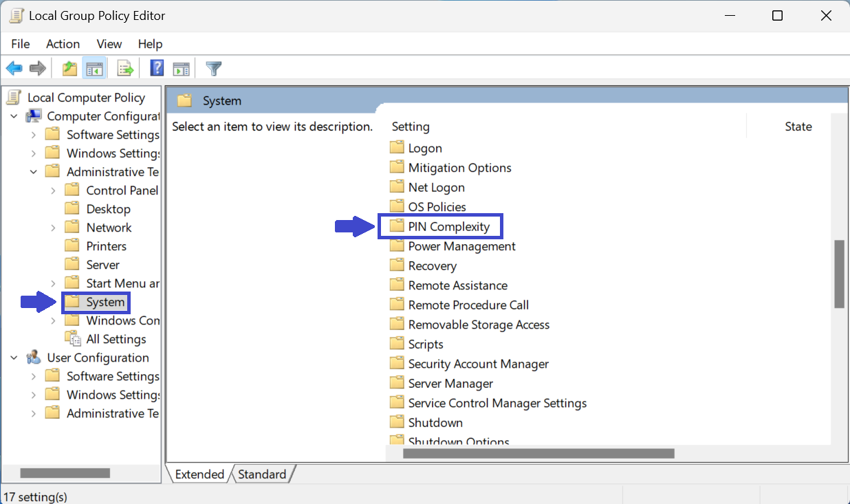The image size is (850, 504).
Task: Click the Setting column header
Action: tap(411, 127)
